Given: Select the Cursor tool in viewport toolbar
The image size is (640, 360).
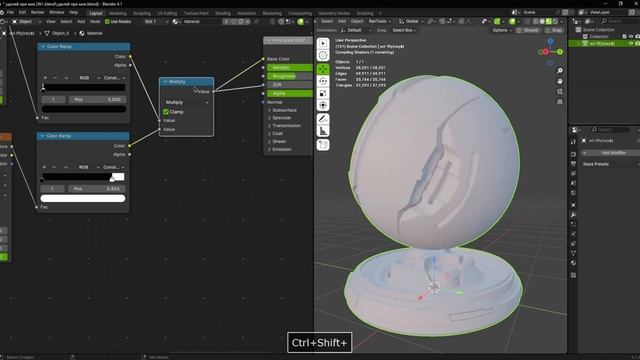Looking at the screenshot, I should pos(323,56).
